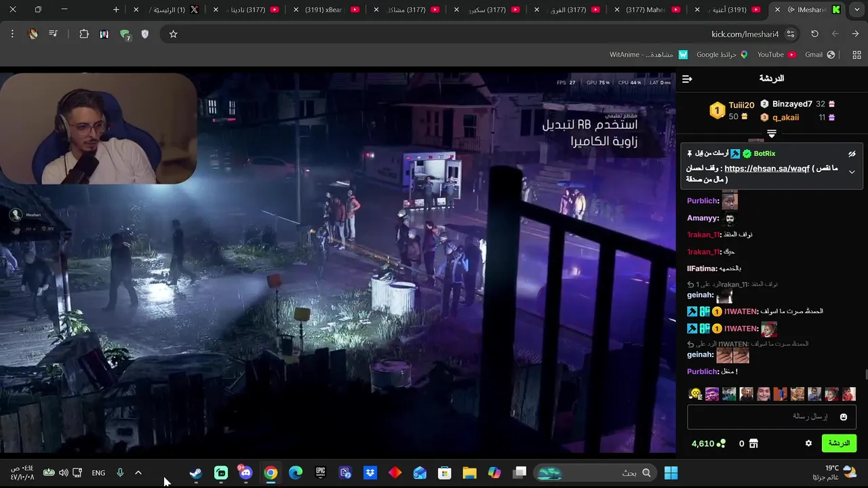Open the Chrome three-dot menu
Screen dimensions: 868x488
pyautogui.click(x=12, y=34)
